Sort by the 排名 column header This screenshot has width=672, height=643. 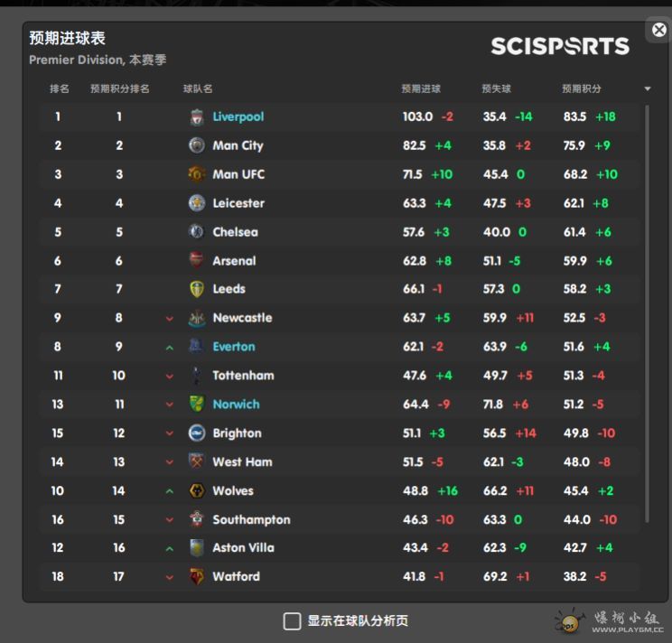(x=59, y=89)
